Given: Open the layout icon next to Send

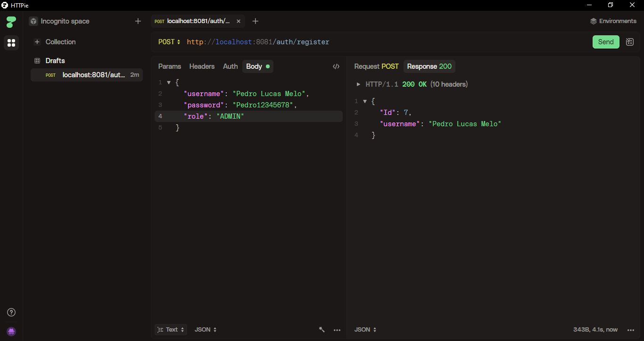Looking at the screenshot, I should (x=629, y=42).
